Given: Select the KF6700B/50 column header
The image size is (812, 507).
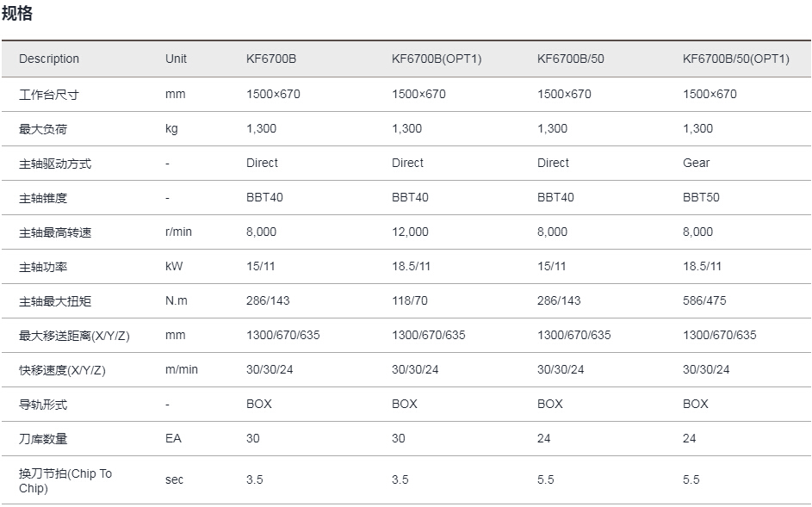Looking at the screenshot, I should click(x=571, y=59).
